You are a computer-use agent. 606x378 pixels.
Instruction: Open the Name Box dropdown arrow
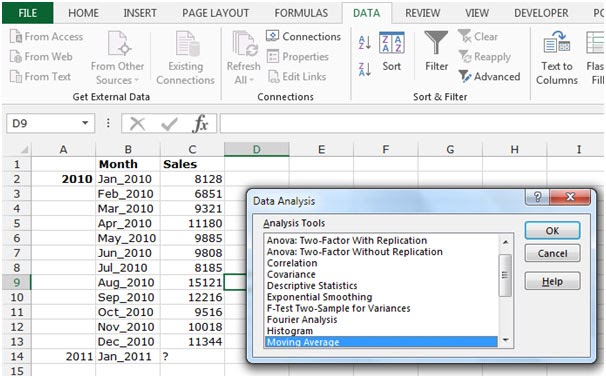[x=85, y=123]
